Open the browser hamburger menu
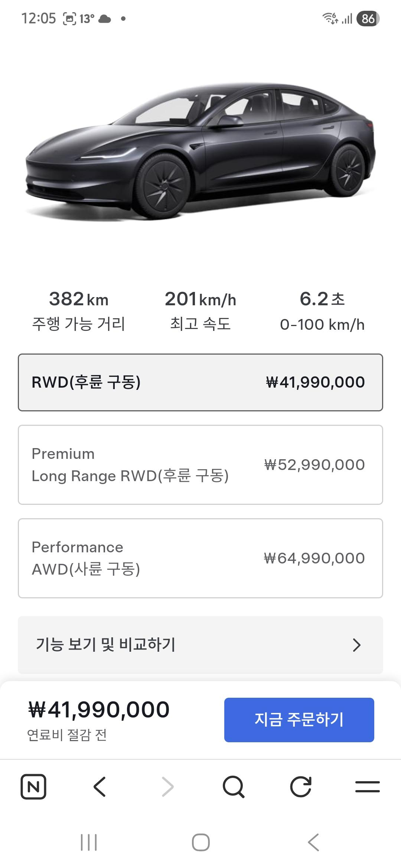 click(x=367, y=786)
